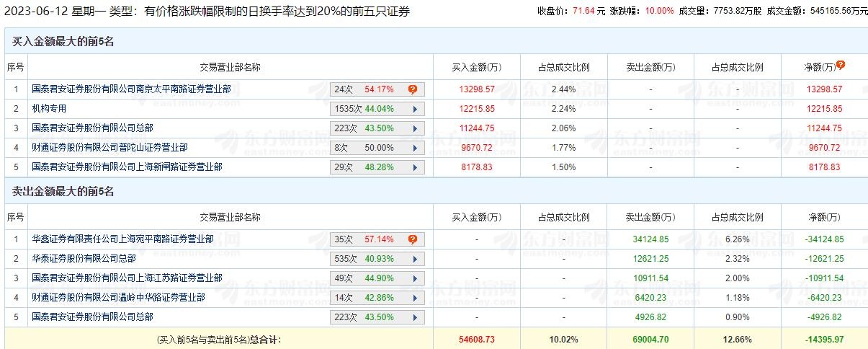The image size is (868, 349).
Task: Click the question mark icon next to 54.17%
Action: [413, 89]
